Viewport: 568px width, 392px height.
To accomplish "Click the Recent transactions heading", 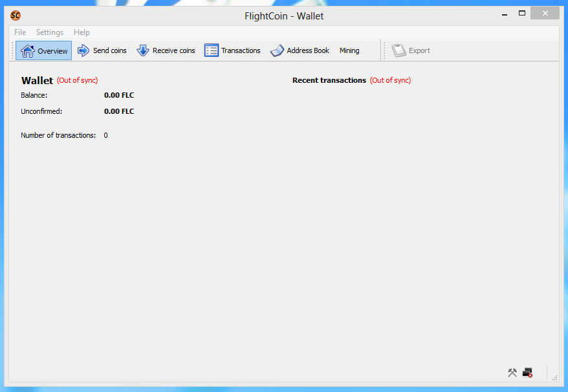I will coord(329,80).
